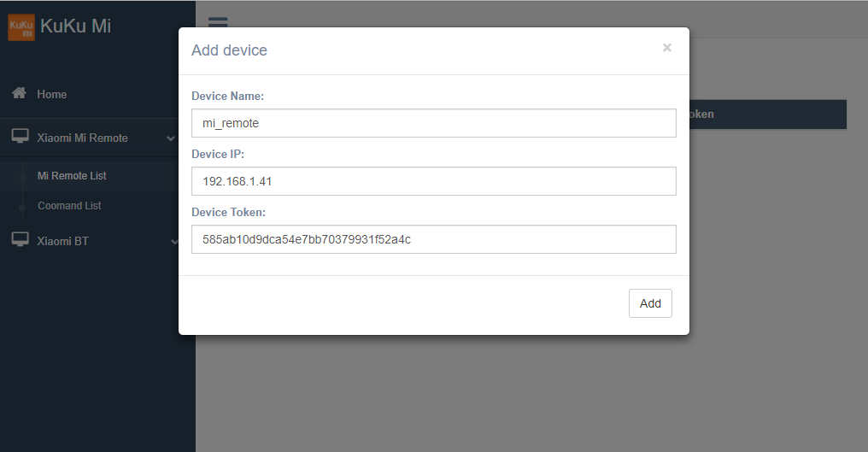Open Mi Remote List in the sidebar
Image resolution: width=868 pixels, height=452 pixels.
[72, 175]
